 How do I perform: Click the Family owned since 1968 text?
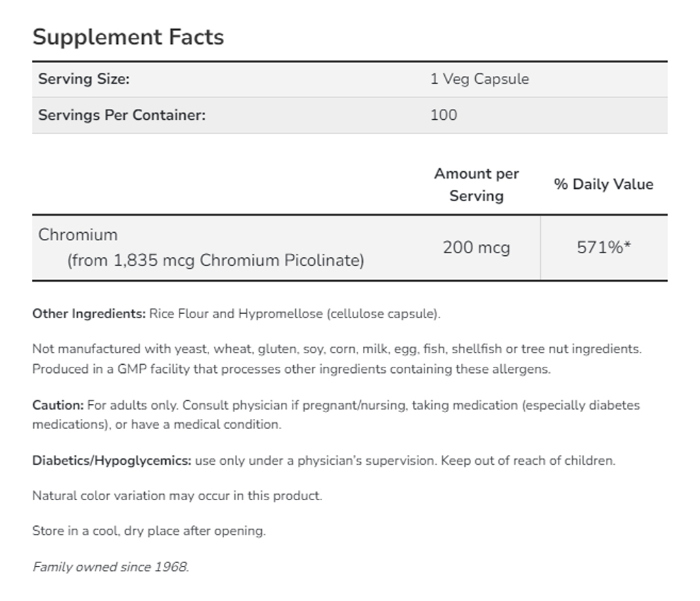click(x=110, y=566)
